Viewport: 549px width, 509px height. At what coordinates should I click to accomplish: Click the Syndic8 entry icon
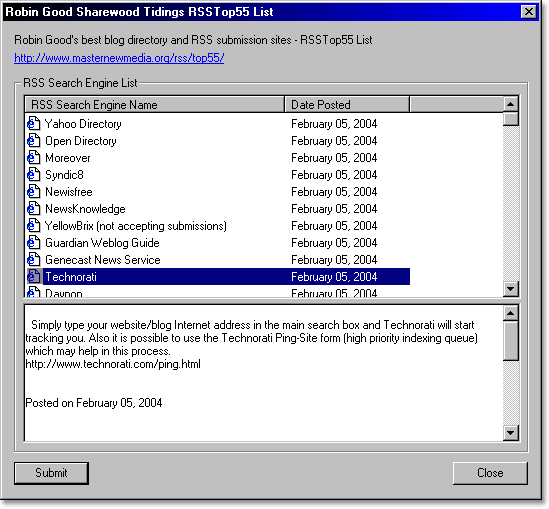[x=33, y=175]
